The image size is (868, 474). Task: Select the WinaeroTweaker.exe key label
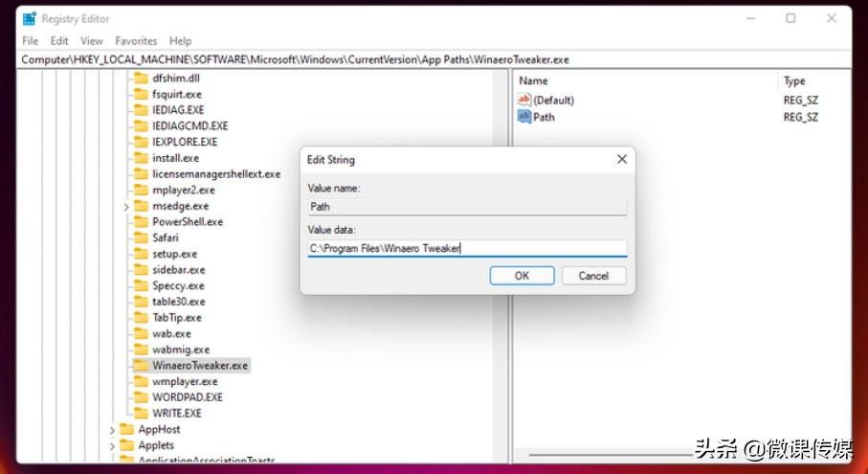200,366
